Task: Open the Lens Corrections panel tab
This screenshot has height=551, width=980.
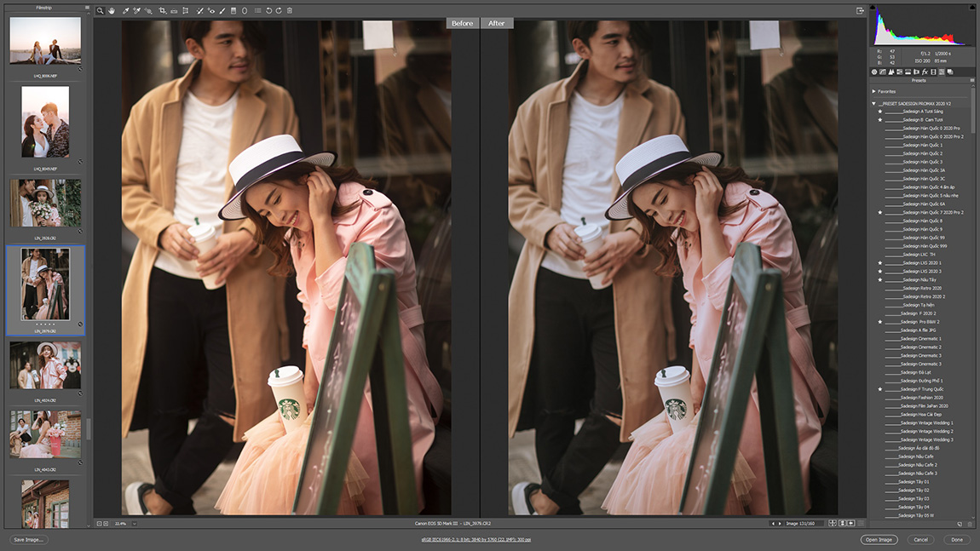Action: [916, 72]
